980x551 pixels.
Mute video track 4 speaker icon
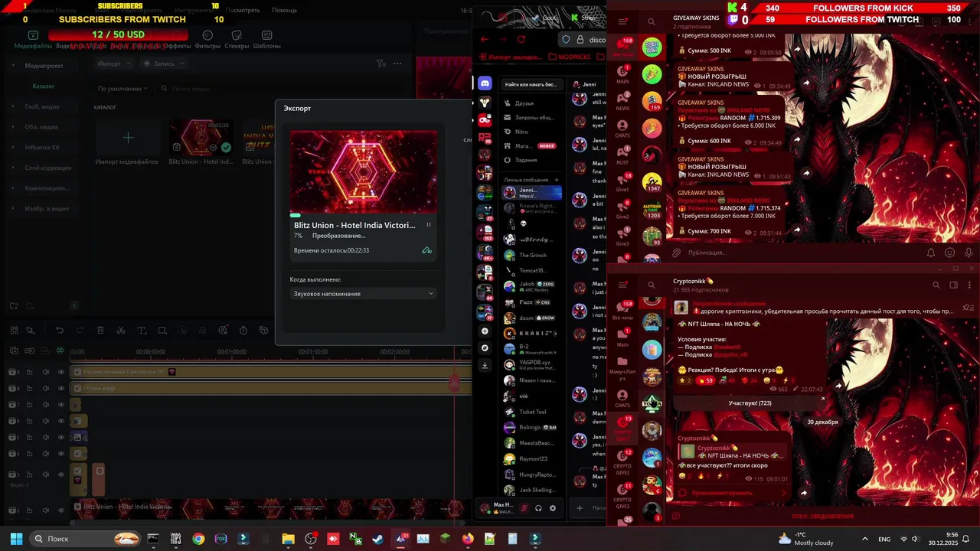[x=45, y=454]
